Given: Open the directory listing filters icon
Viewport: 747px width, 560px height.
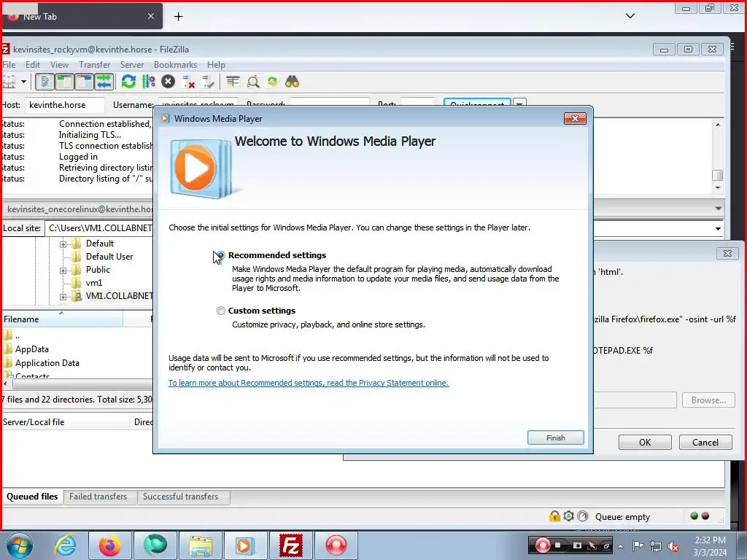Looking at the screenshot, I should tap(233, 82).
